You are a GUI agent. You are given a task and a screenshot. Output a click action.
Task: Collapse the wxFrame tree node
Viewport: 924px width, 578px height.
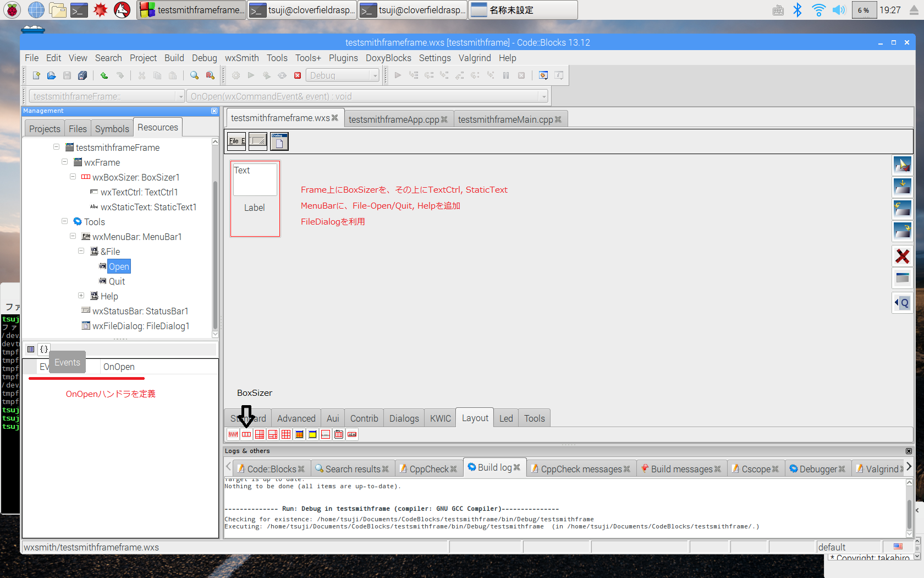[64, 162]
